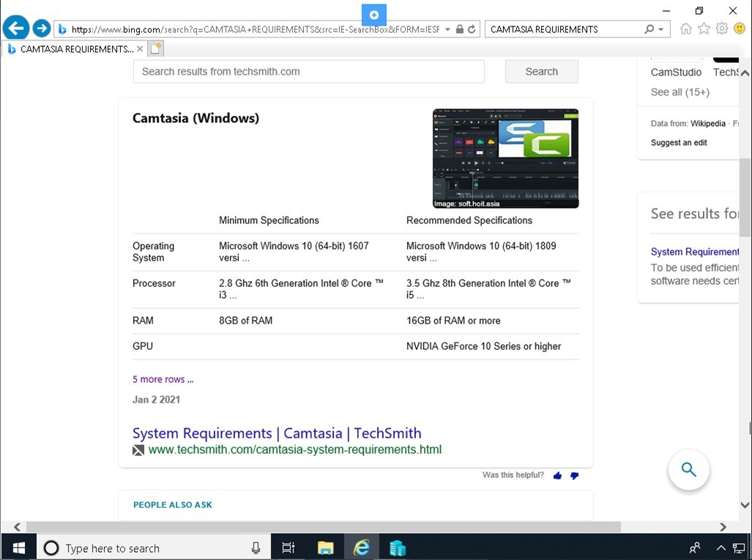Close the CAMTASIA REQUIREMENTS tab

140,49
